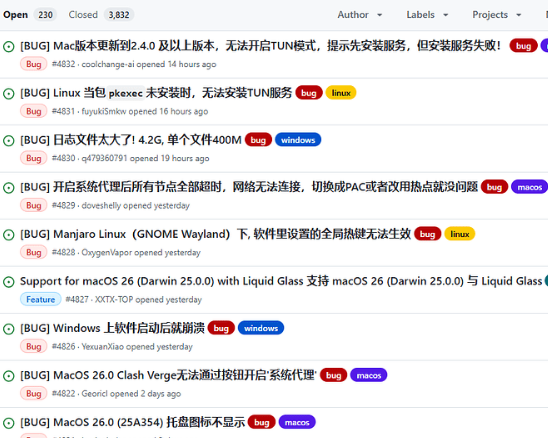Click Feature type badge under issue #4827
Image resolution: width=548 pixels, height=438 pixels.
tap(41, 300)
